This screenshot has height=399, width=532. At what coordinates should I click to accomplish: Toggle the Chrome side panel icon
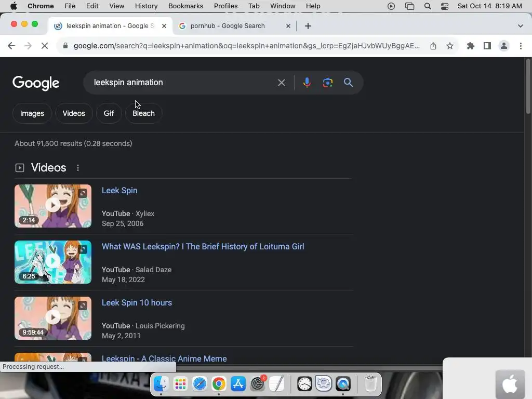tap(487, 46)
